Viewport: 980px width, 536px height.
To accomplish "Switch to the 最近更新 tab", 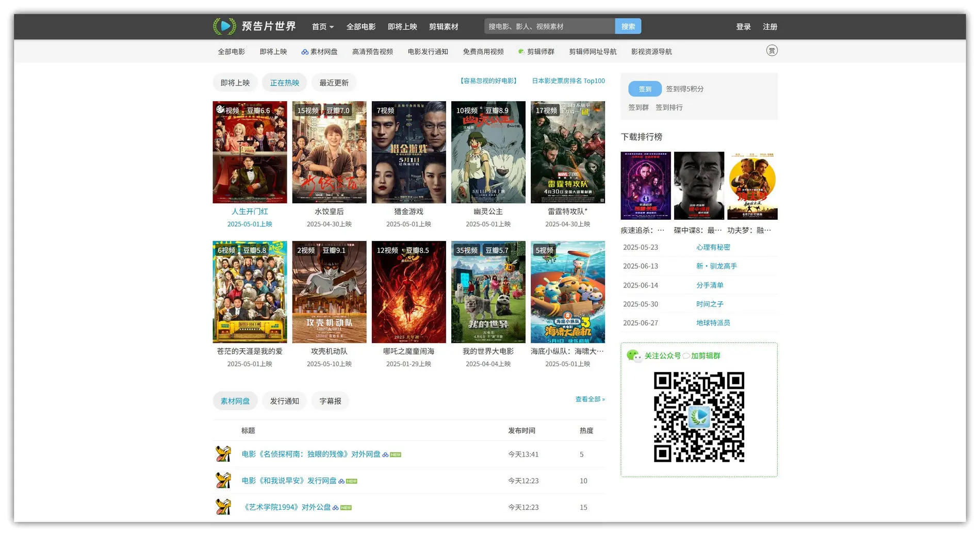I will [334, 83].
